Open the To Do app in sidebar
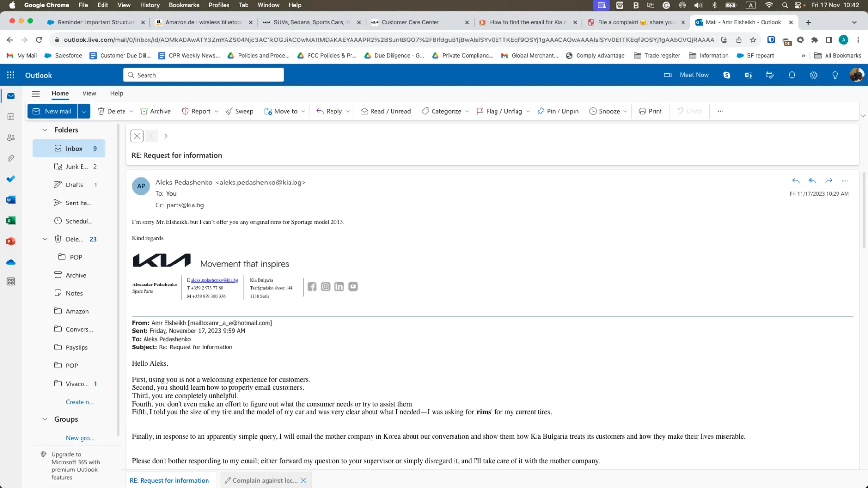 (x=11, y=179)
